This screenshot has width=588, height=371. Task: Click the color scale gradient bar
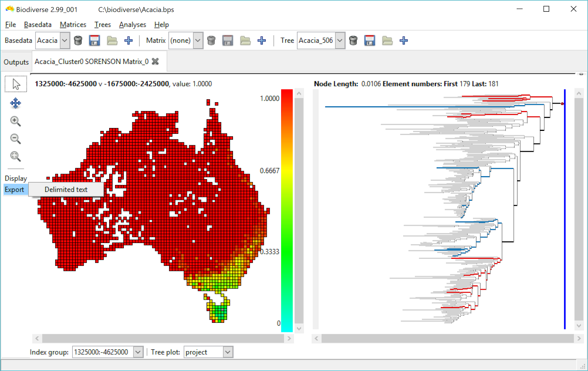tap(286, 210)
